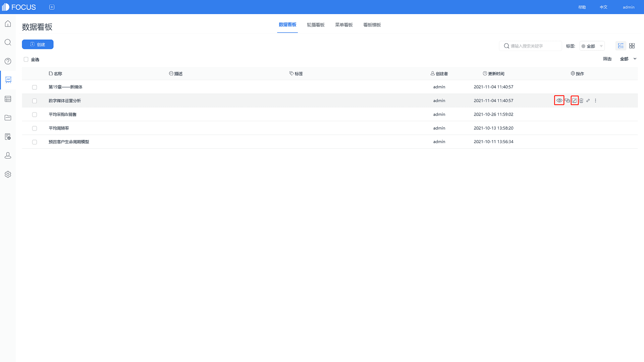Check the box for 数字媒体运营分析
This screenshot has height=362, width=644.
tap(35, 101)
